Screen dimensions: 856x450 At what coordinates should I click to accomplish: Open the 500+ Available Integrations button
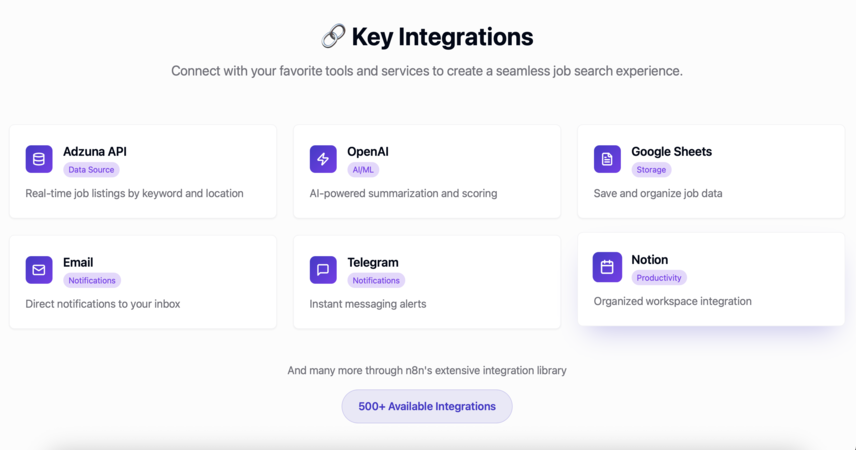(427, 406)
